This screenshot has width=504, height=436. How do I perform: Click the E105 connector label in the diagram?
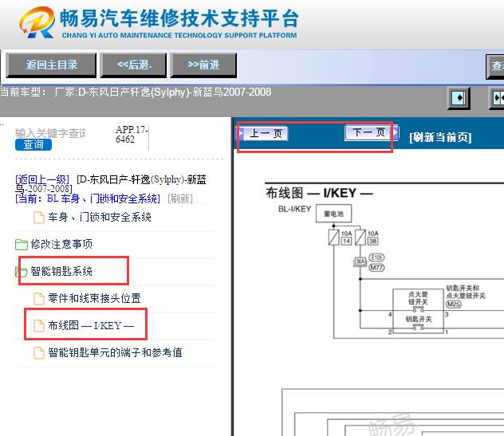click(x=376, y=257)
